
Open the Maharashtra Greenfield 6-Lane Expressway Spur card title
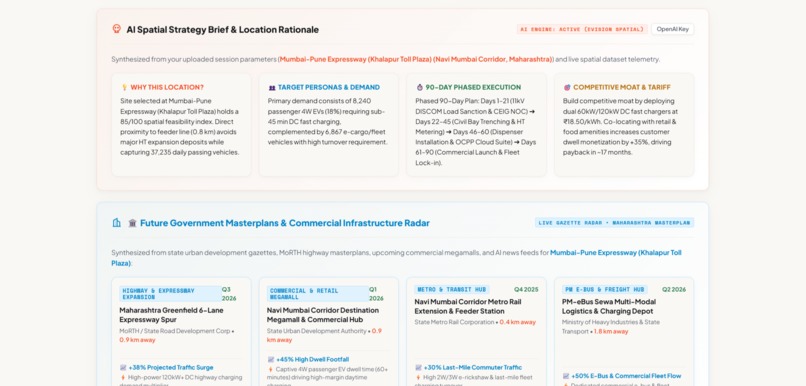171,315
